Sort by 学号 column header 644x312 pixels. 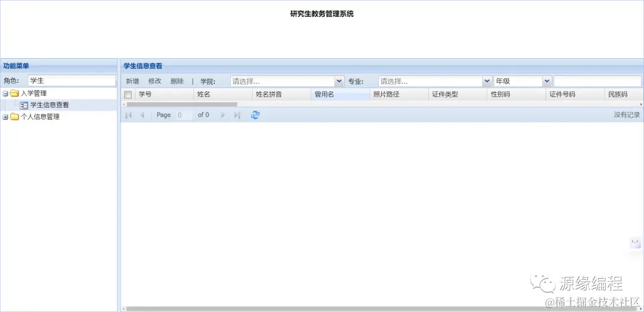[x=165, y=94]
